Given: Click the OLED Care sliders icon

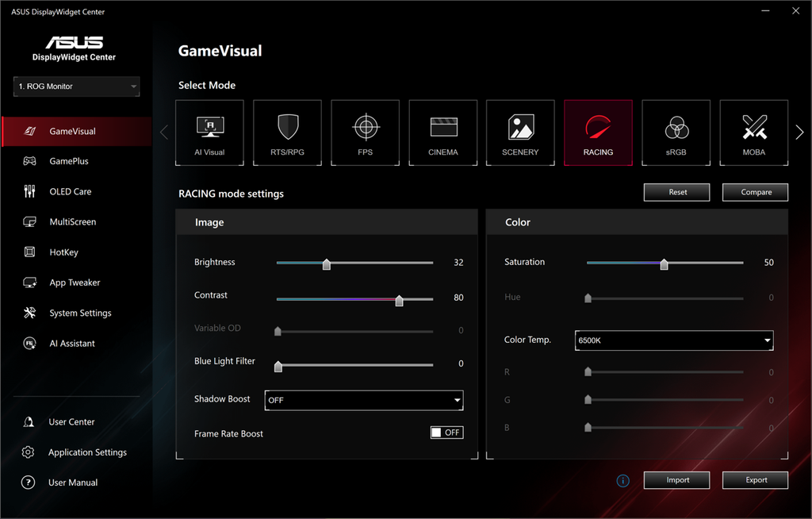Looking at the screenshot, I should [x=29, y=191].
